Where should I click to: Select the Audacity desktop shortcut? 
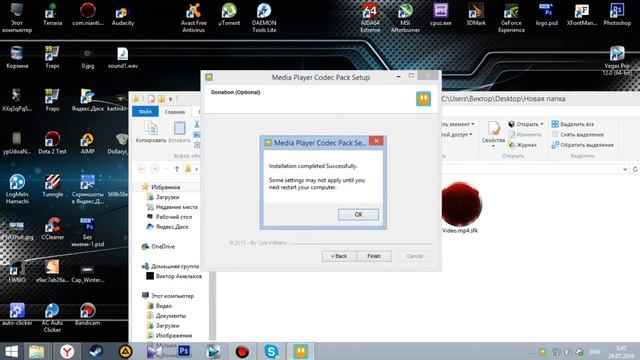(x=122, y=15)
